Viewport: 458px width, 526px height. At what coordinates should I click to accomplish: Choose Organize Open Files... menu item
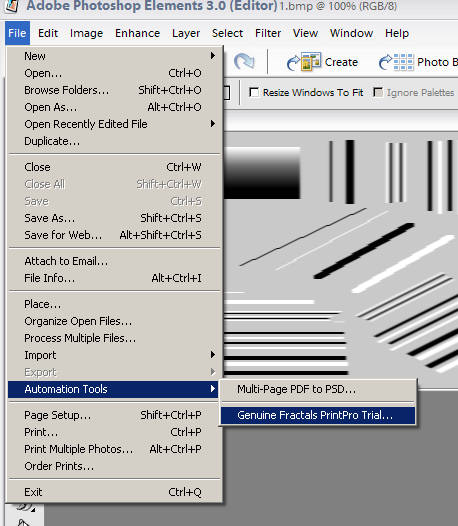[x=114, y=321]
